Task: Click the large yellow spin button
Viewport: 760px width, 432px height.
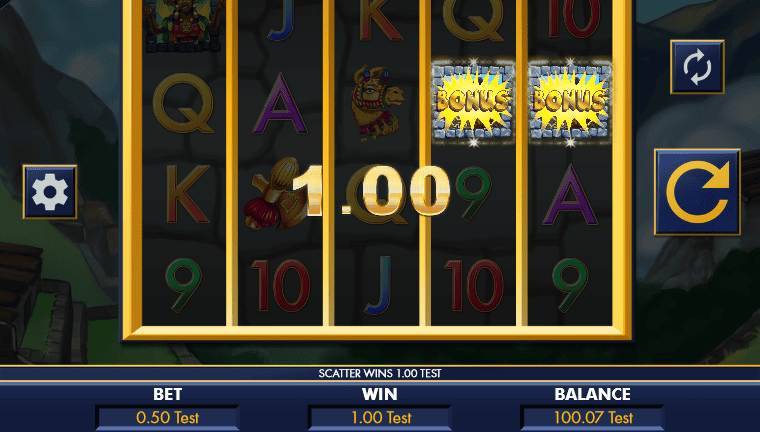Action: (697, 192)
